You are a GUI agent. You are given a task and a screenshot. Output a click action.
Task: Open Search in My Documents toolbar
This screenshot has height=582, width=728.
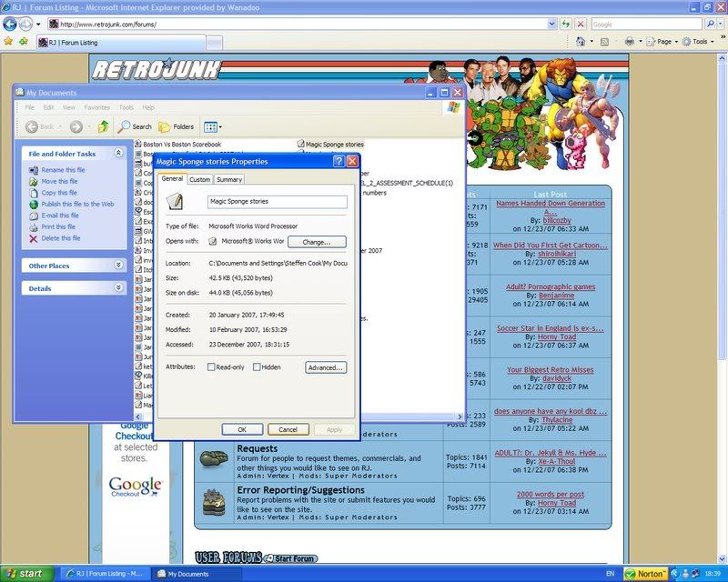[x=135, y=126]
